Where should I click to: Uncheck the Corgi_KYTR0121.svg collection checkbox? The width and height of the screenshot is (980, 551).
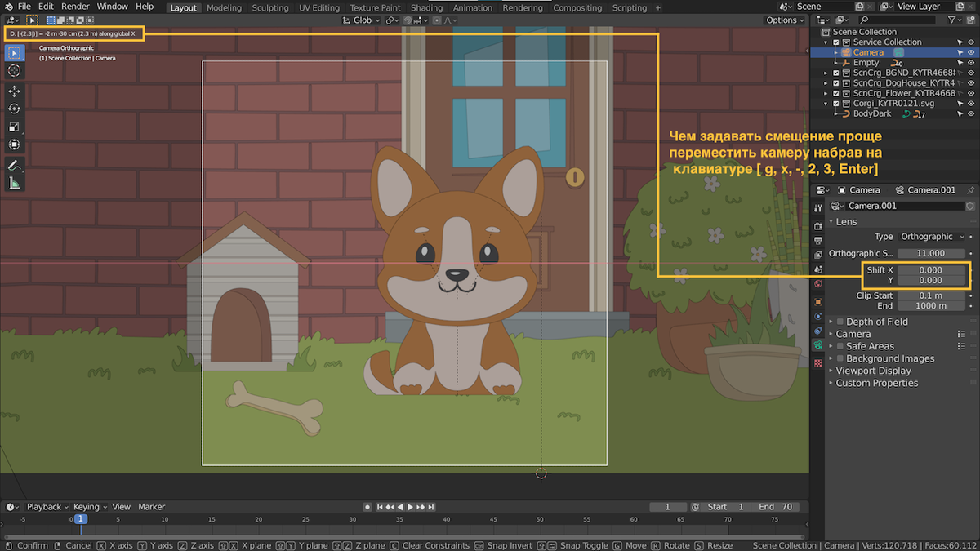pos(836,104)
